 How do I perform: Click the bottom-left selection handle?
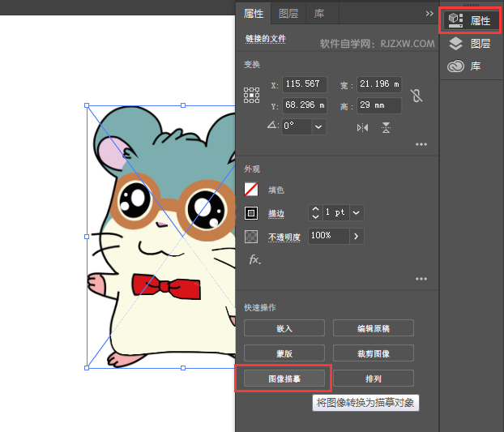(x=87, y=368)
